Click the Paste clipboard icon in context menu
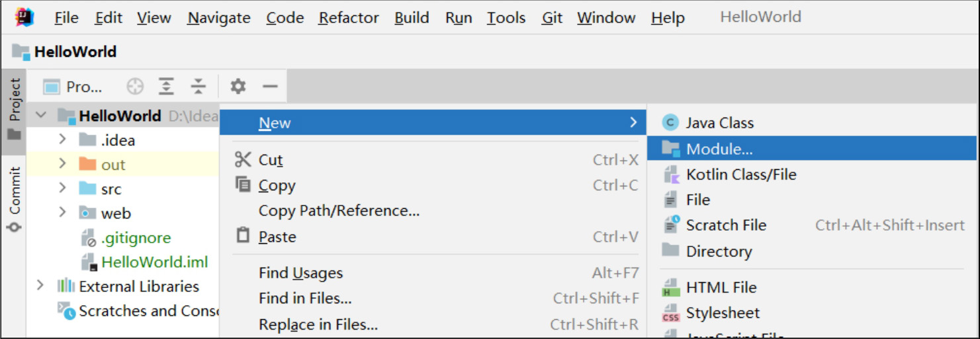 244,236
